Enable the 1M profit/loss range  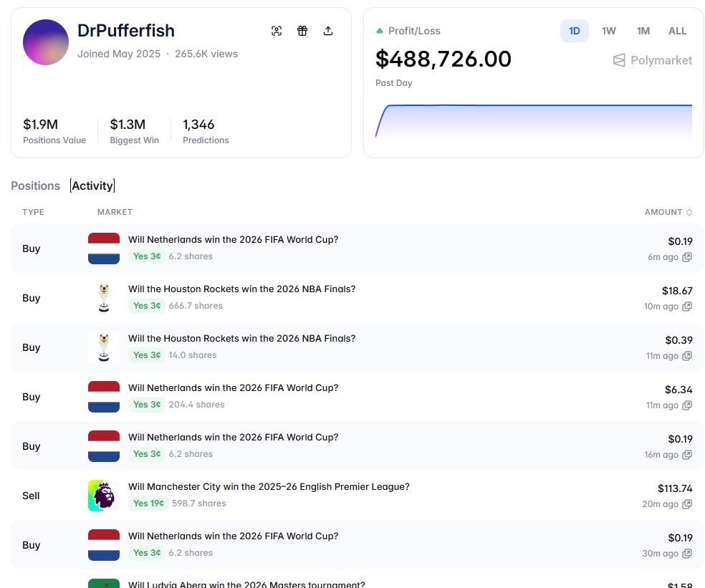[642, 31]
